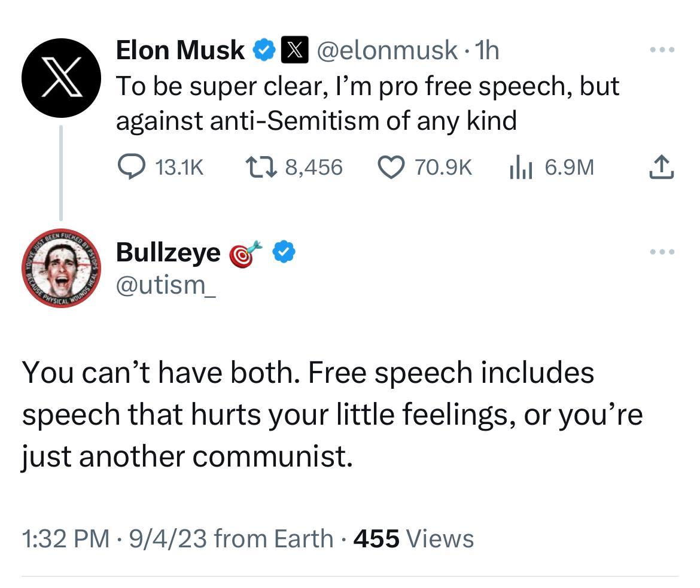
Task: Like Elon Musk's post with the heart icon
Action: (391, 167)
